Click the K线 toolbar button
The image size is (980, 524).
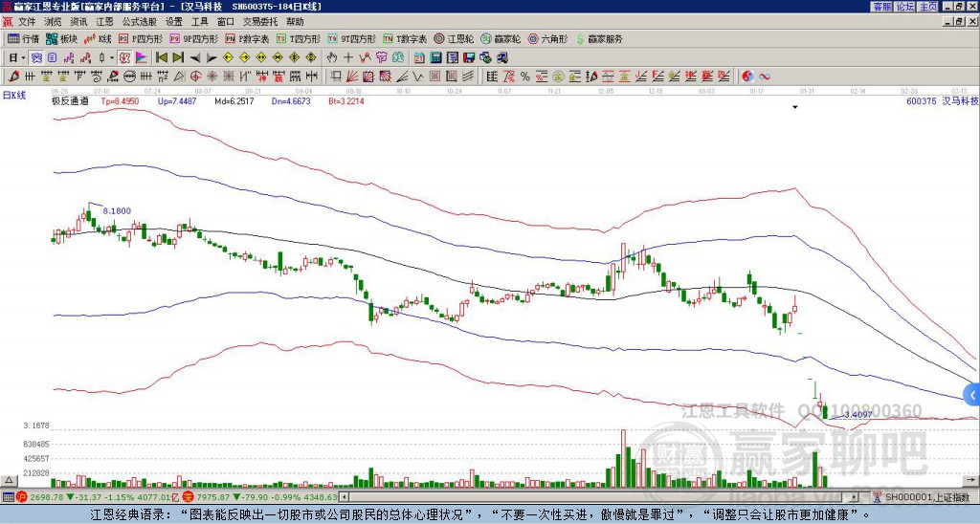[98, 38]
